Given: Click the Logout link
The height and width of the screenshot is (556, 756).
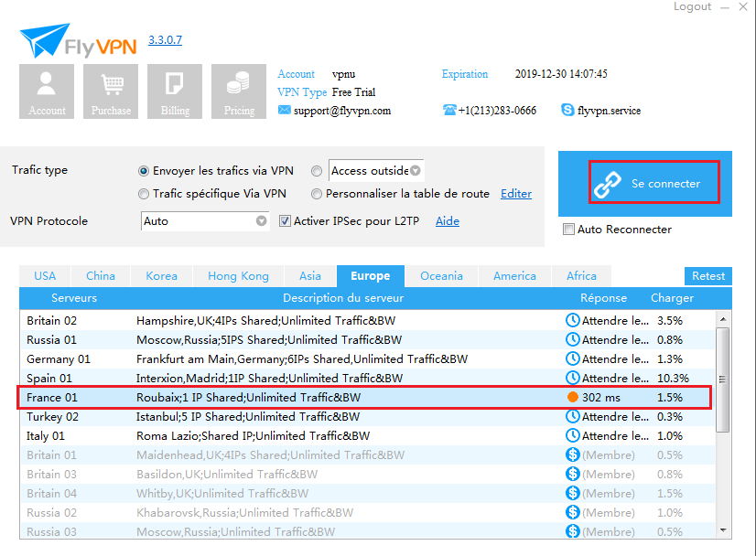Looking at the screenshot, I should coord(692,6).
